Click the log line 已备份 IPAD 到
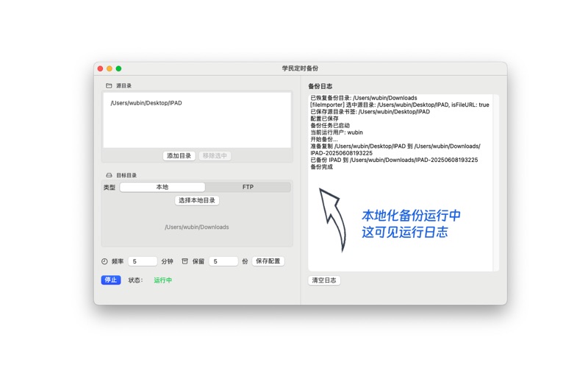 pyautogui.click(x=394, y=160)
